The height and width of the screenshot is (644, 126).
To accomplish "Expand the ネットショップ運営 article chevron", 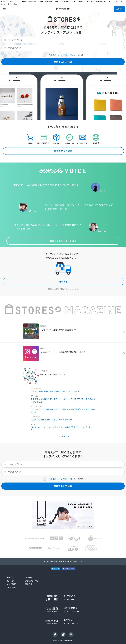I will coord(124,331).
